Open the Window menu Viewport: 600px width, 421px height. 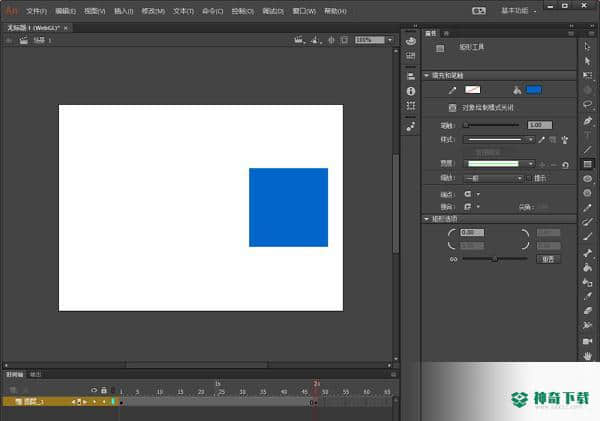304,11
